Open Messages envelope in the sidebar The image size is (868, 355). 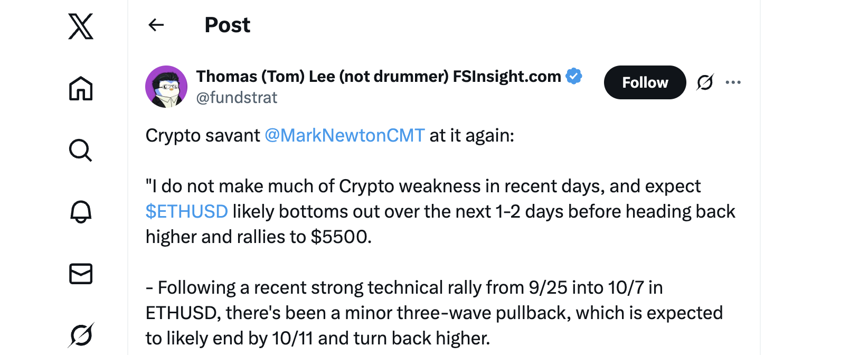(x=81, y=274)
